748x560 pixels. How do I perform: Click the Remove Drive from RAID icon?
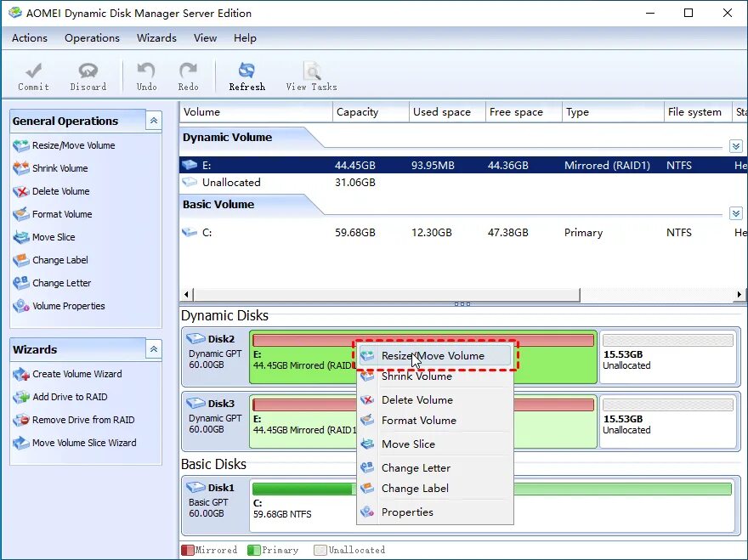tap(21, 420)
